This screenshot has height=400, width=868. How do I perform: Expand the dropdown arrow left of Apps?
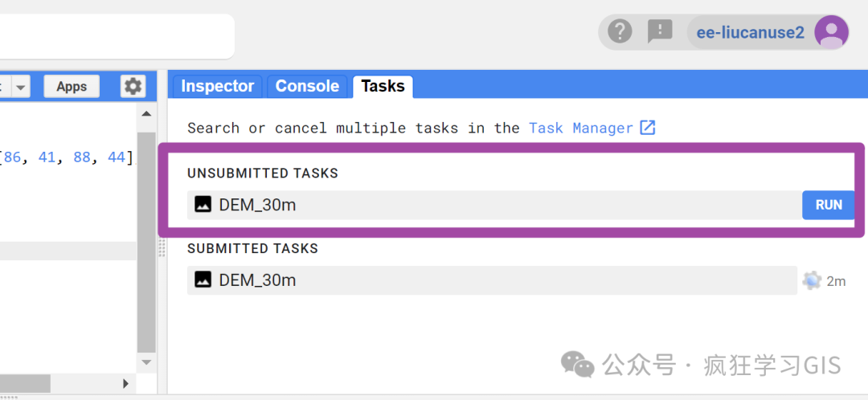tap(21, 87)
